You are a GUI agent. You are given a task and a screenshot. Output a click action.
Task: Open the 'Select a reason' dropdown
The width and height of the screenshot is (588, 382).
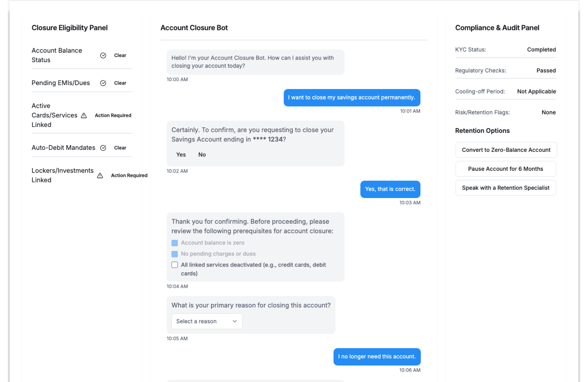[x=207, y=321]
